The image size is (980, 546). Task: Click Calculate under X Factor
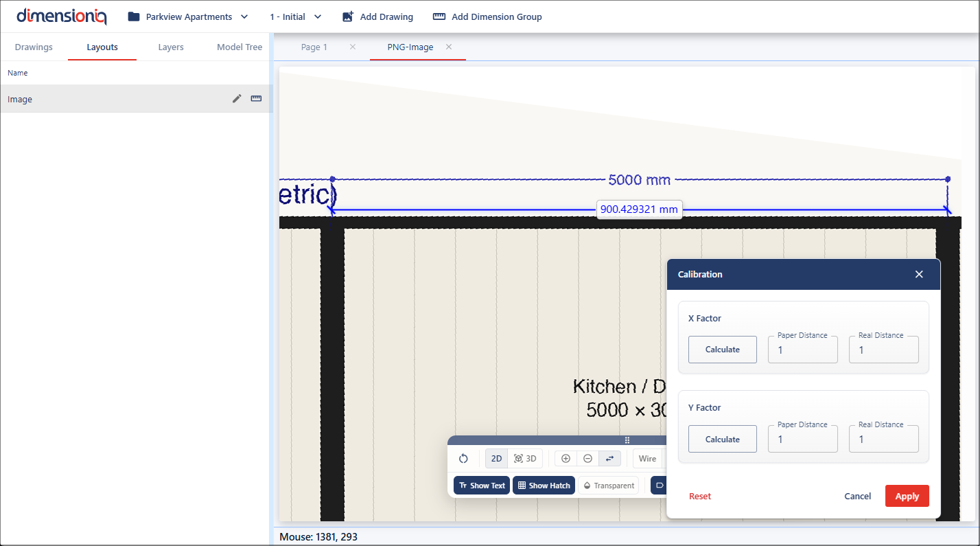(722, 350)
